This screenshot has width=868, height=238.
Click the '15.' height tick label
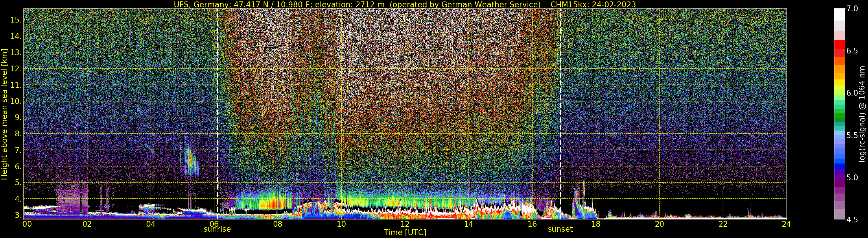(x=16, y=20)
